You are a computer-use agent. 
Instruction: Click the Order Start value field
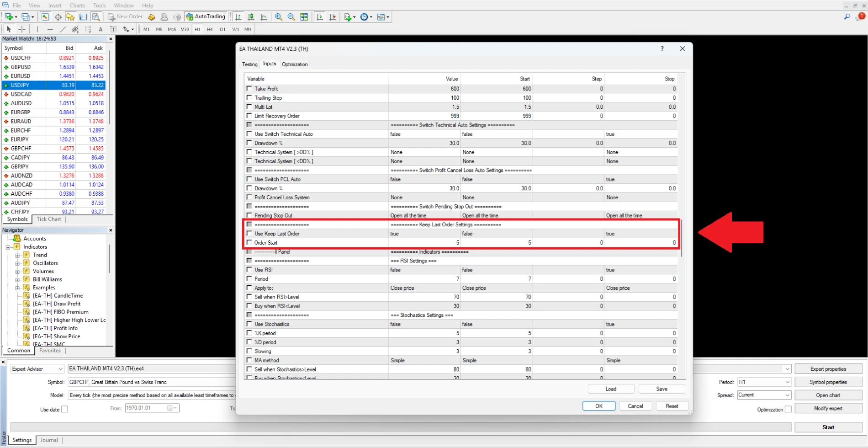tap(424, 243)
